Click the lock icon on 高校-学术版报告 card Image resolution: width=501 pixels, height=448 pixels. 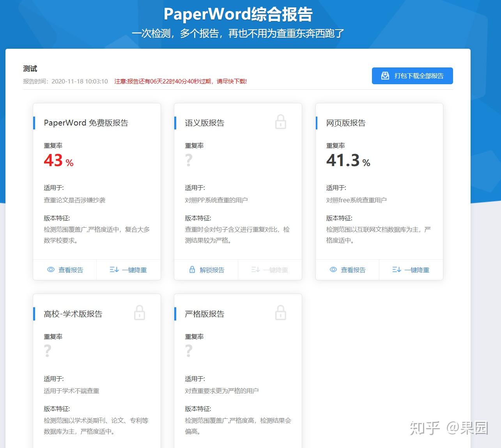click(x=140, y=313)
